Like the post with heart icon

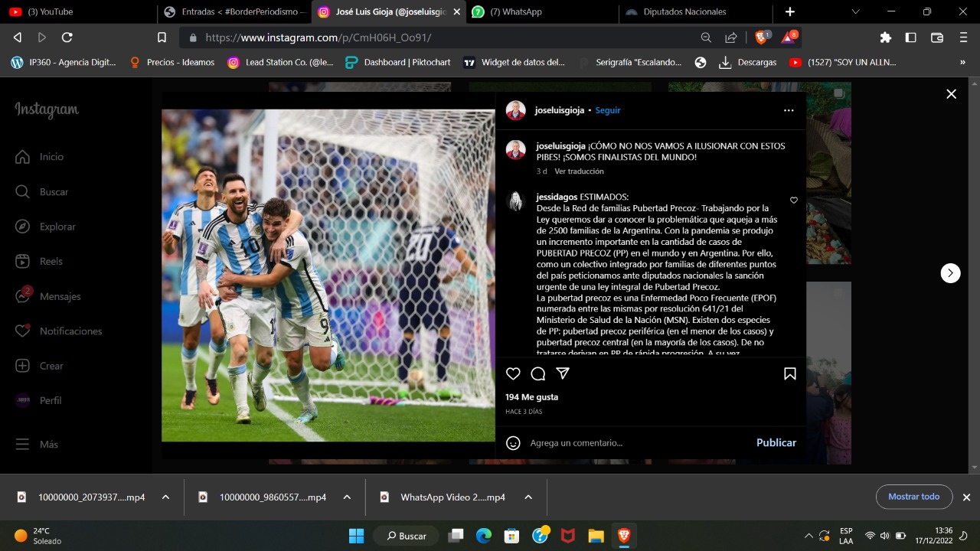click(x=513, y=373)
